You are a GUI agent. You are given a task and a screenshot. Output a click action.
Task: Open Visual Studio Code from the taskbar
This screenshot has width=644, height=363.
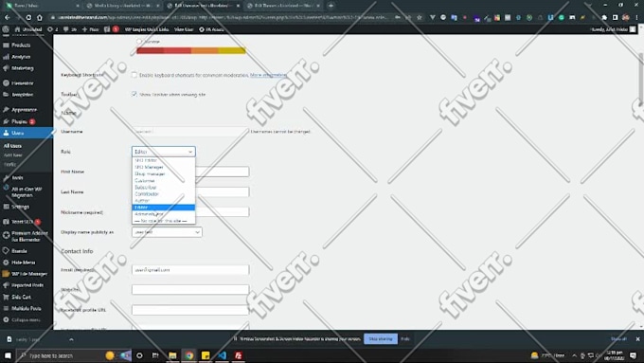click(x=222, y=355)
